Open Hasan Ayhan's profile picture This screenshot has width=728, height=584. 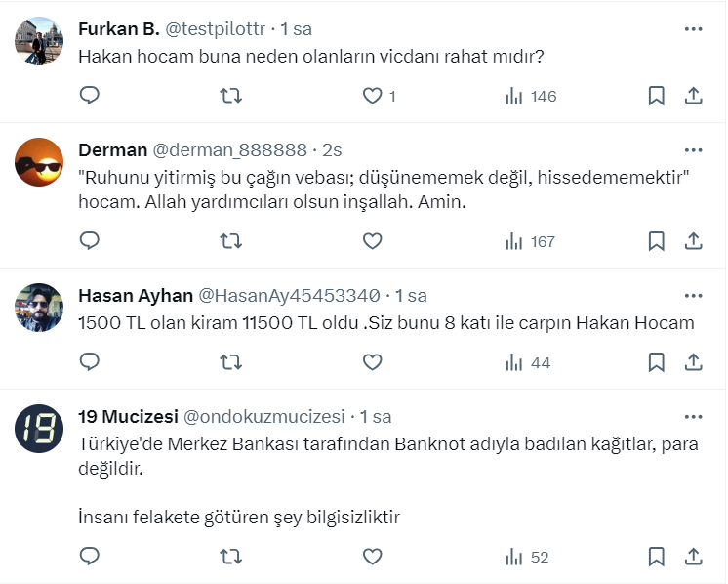(40, 308)
